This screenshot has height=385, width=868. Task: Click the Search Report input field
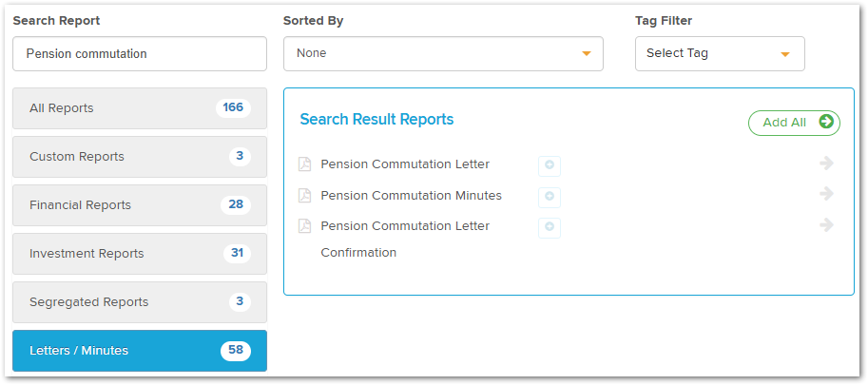pos(140,53)
